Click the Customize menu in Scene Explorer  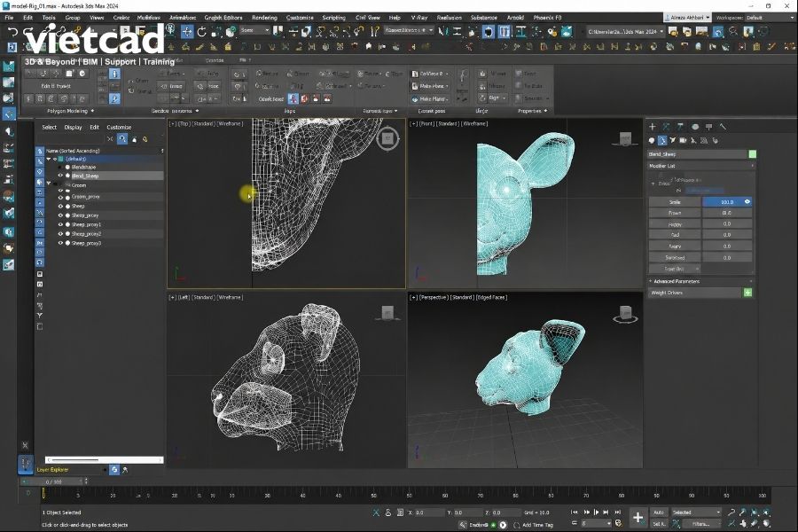[119, 128]
